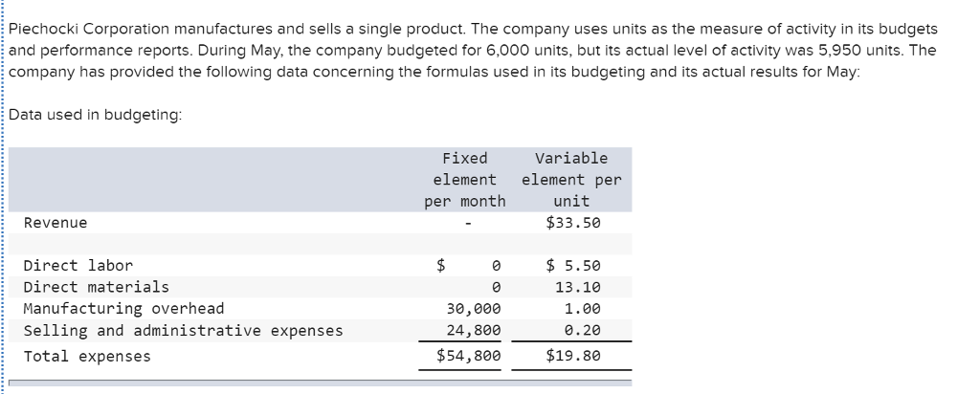Click Selling and administrative expenses label
This screenshot has height=394, width=980.
click(183, 330)
